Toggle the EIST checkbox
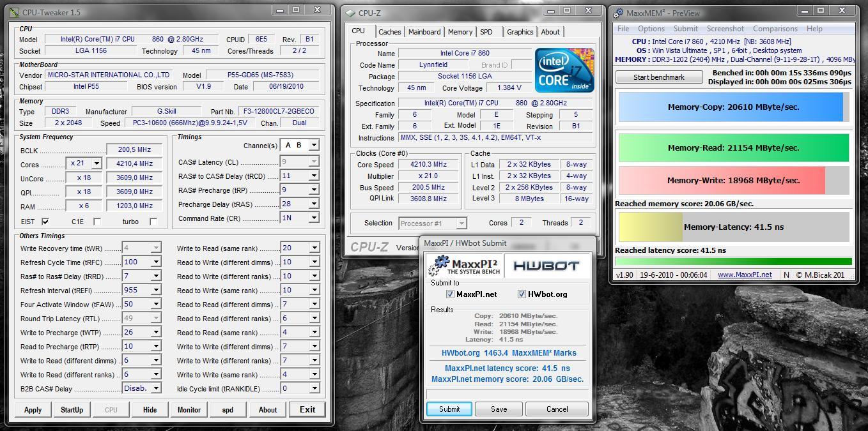The image size is (868, 431). pyautogui.click(x=45, y=222)
